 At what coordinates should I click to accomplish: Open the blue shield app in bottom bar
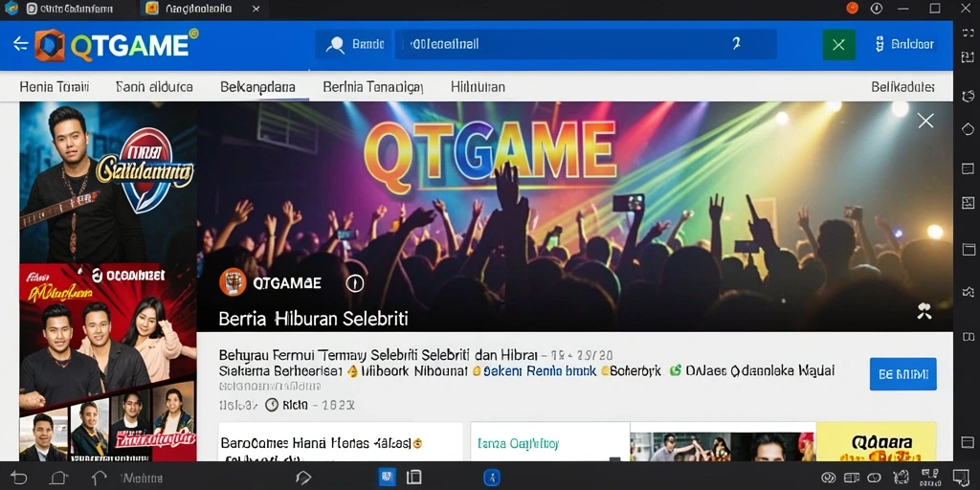tap(387, 478)
